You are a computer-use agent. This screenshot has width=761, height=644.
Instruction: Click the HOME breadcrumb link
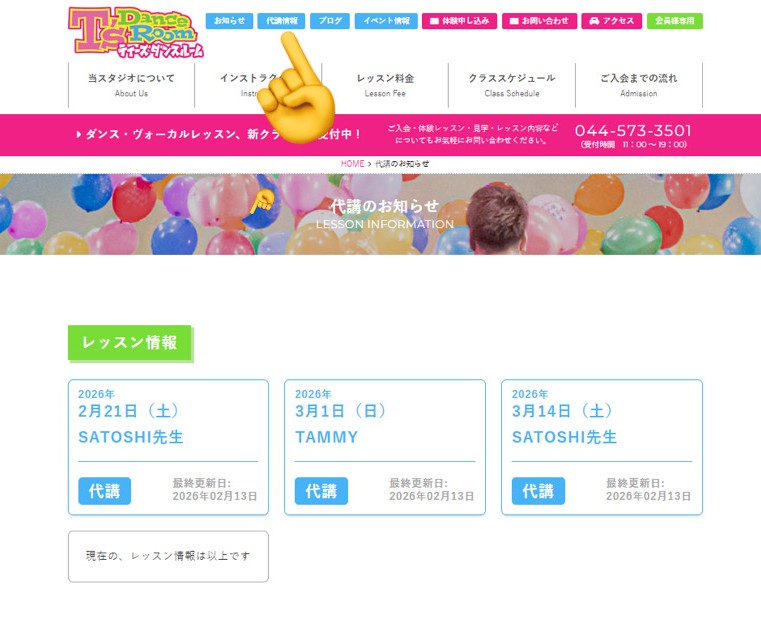point(352,164)
